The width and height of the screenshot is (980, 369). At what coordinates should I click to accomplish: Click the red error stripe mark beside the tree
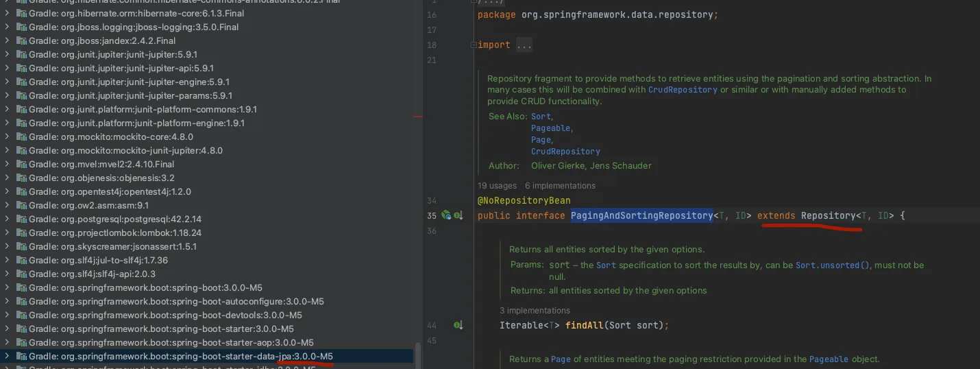(x=417, y=117)
